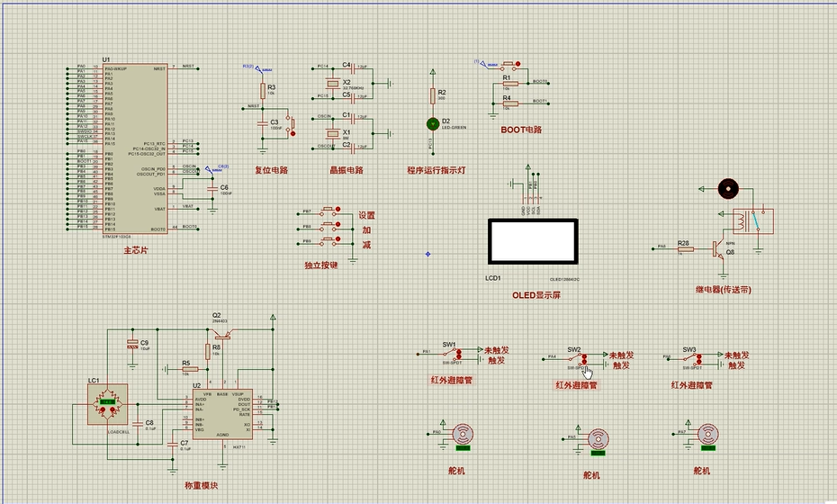Toggle switch SW2 under the cursor
Viewport: 837px width, 504px height.
(x=577, y=358)
